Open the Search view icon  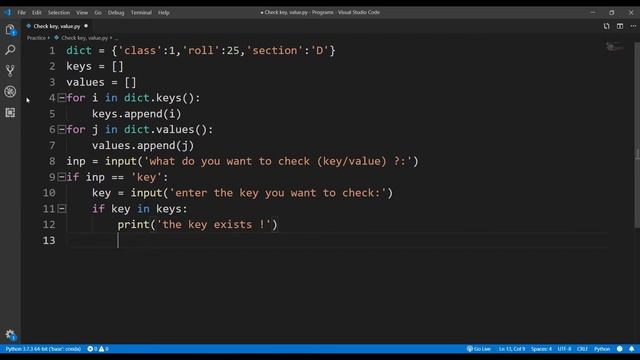point(10,50)
